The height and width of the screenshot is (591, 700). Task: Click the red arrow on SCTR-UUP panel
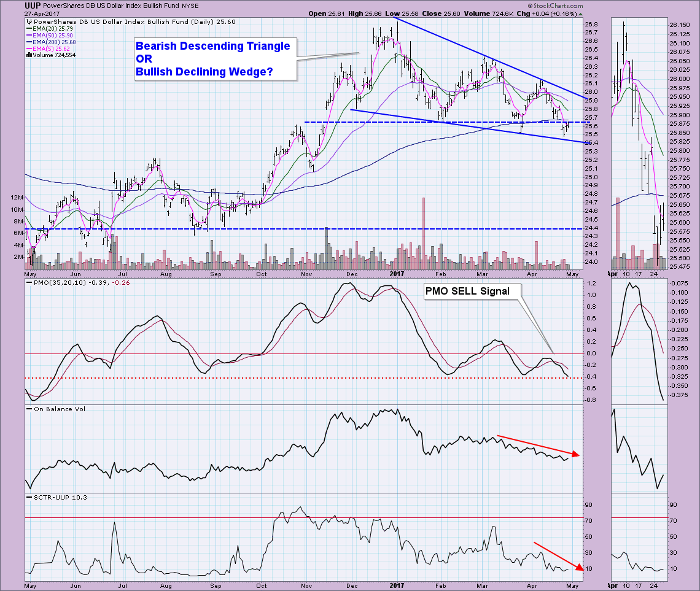pyautogui.click(x=556, y=556)
